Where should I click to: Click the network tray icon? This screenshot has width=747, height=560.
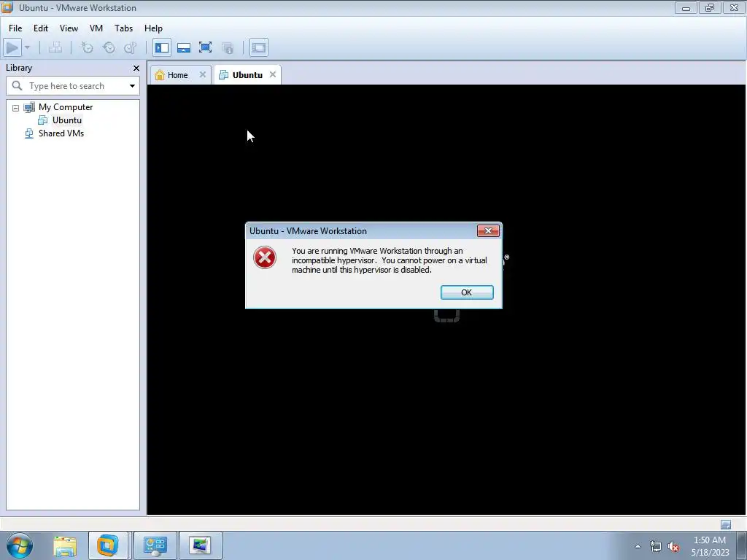click(x=656, y=546)
